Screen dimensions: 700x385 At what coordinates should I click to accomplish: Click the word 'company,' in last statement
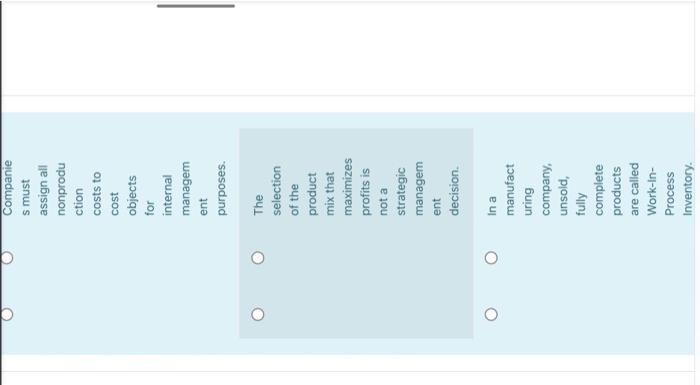click(x=546, y=189)
